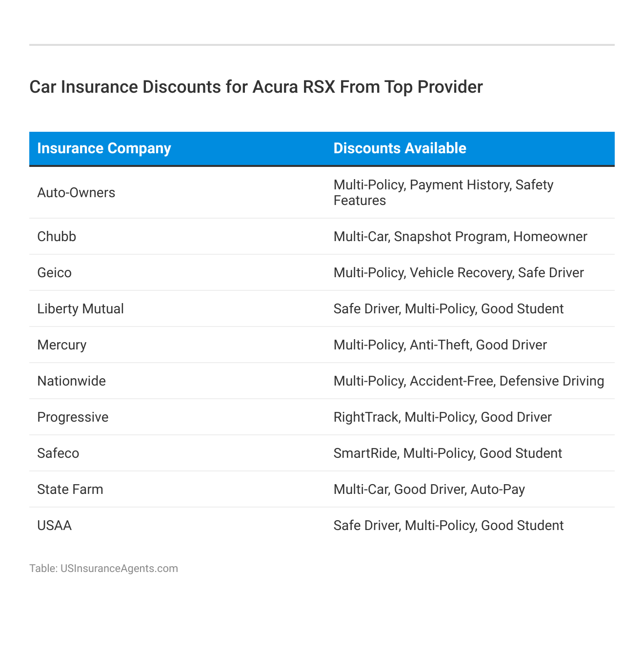Click the Mercury company name
Image resolution: width=644 pixels, height=653 pixels.
point(61,345)
